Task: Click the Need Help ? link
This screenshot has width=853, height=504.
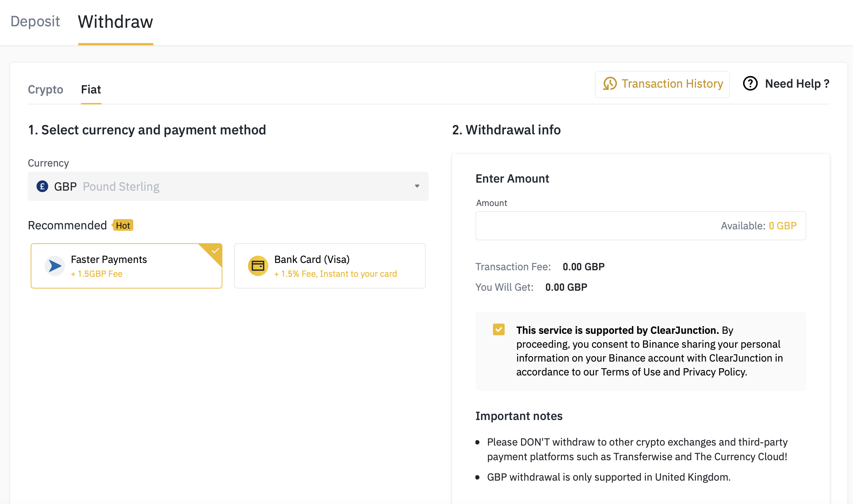Action: 797,84
